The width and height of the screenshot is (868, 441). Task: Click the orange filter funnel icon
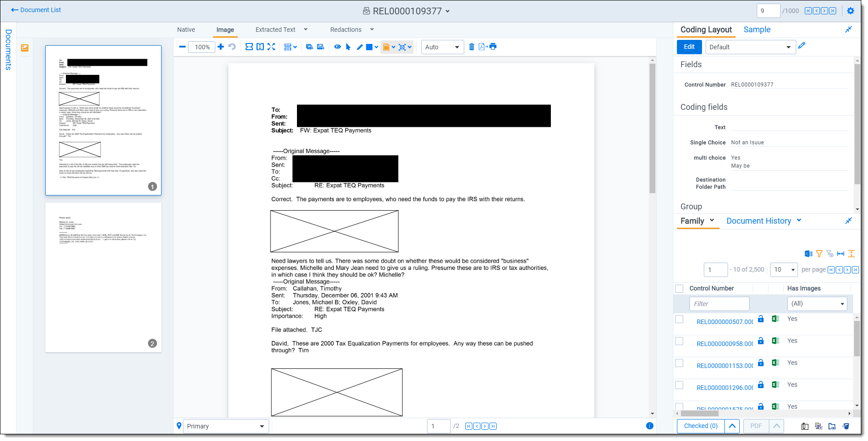pos(819,254)
